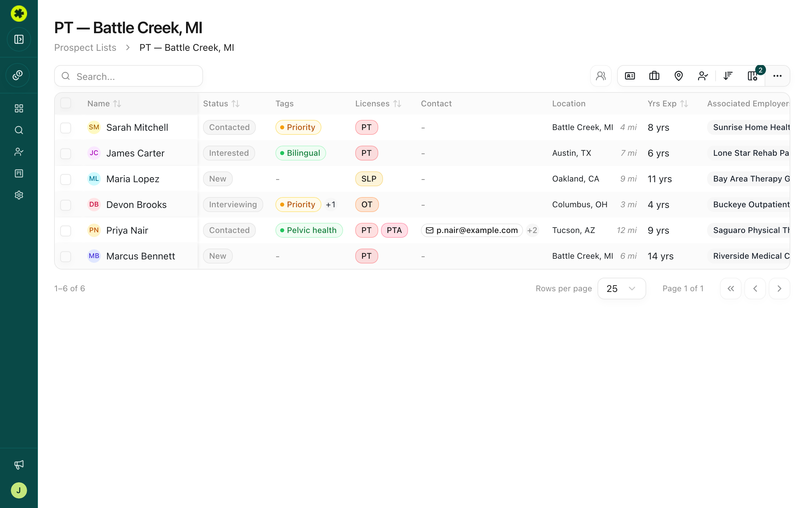Go to the next page arrow
This screenshot has height=508, width=812.
[x=779, y=289]
